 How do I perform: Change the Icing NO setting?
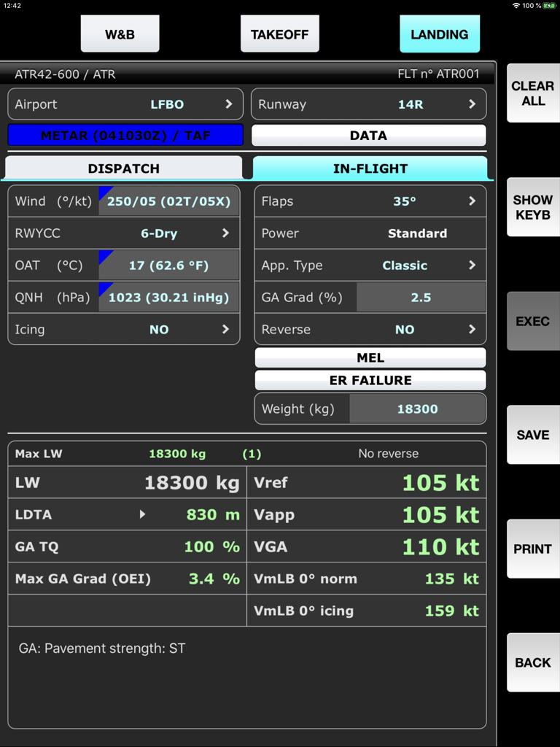coord(124,329)
